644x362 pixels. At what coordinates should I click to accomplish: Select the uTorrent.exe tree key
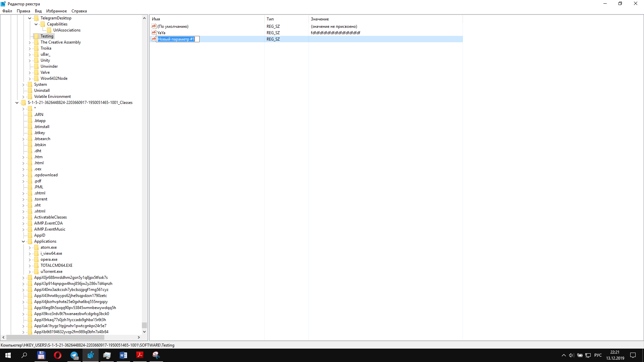pyautogui.click(x=51, y=271)
